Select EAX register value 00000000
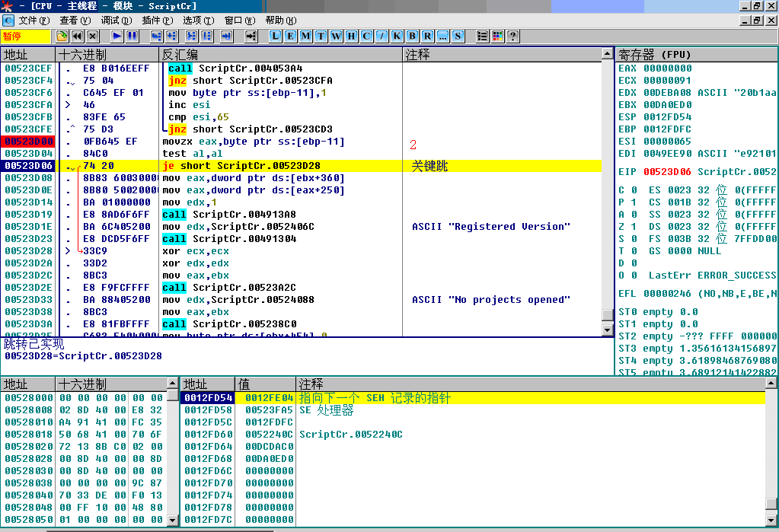The height and width of the screenshot is (532, 779). point(667,68)
